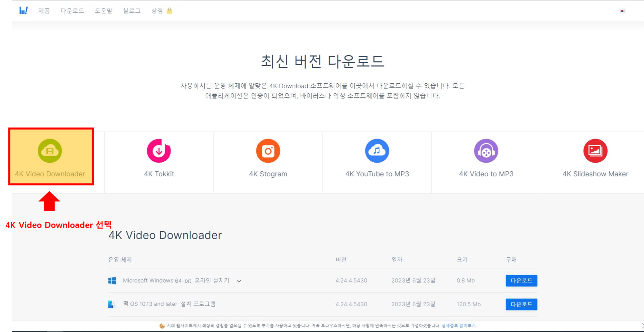Select the 4K Video to MP3 headphone icon
The height and width of the screenshot is (332, 644).
click(x=486, y=151)
